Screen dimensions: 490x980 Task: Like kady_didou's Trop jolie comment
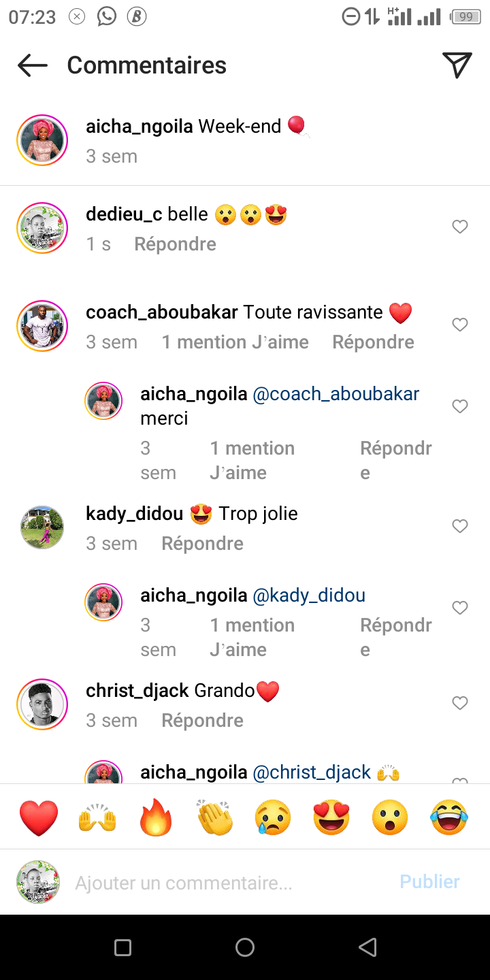point(460,526)
